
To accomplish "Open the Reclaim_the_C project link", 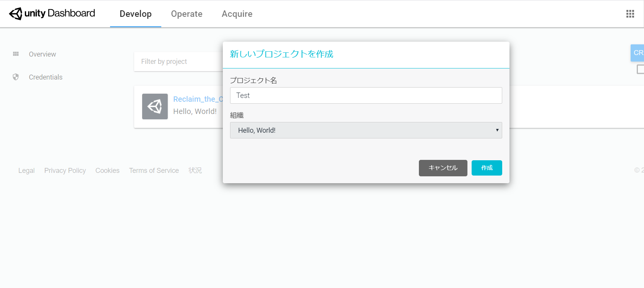I will click(198, 99).
